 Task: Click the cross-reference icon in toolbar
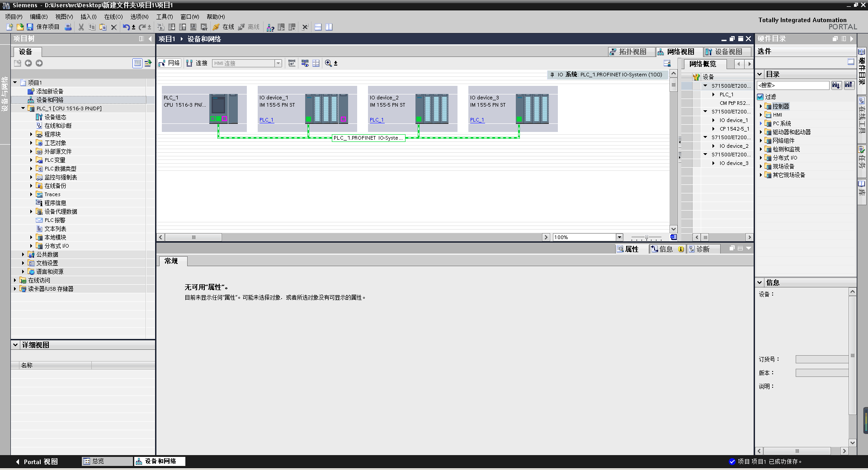coord(305,27)
